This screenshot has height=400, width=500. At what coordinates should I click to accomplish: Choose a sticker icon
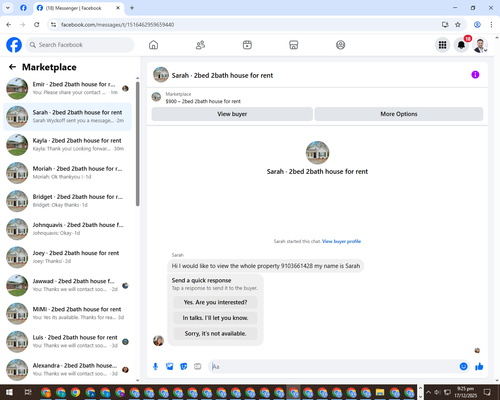point(184,367)
